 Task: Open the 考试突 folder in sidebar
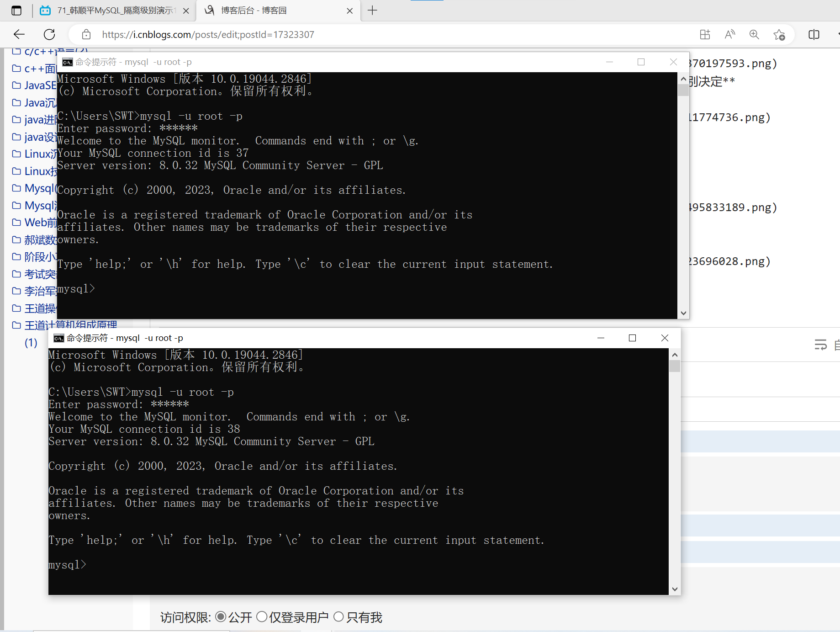[x=34, y=274]
